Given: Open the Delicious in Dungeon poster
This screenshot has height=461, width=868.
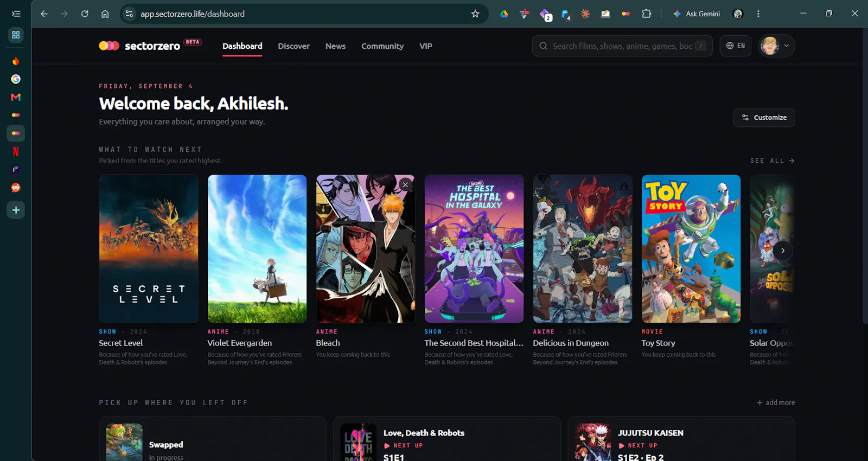Looking at the screenshot, I should click(583, 249).
